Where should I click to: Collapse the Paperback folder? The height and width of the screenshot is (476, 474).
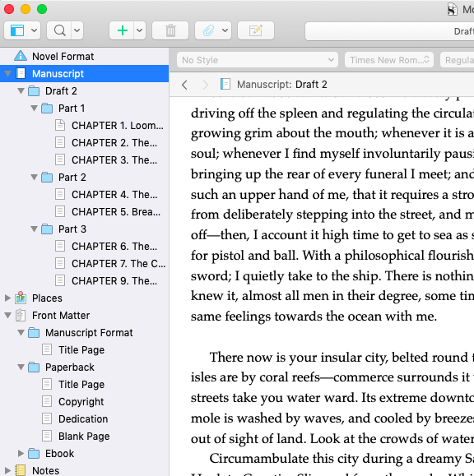(21, 367)
